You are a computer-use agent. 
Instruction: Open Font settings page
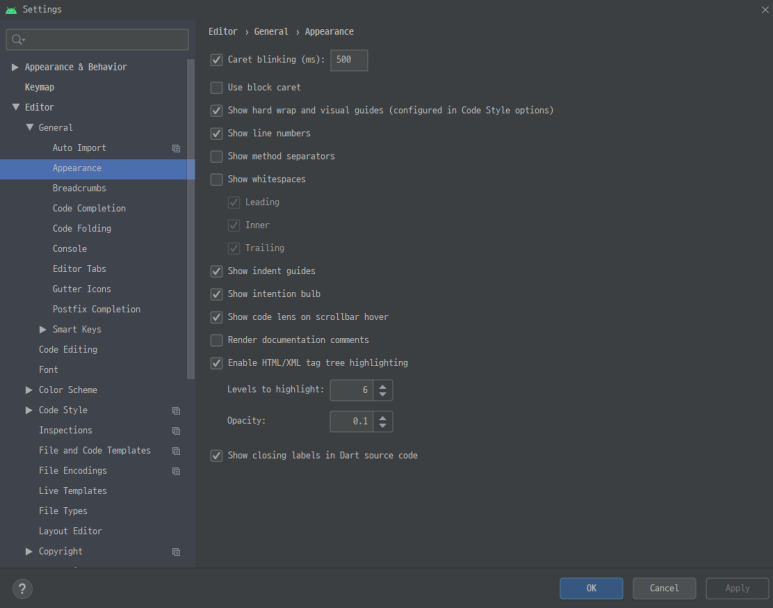[x=48, y=370]
